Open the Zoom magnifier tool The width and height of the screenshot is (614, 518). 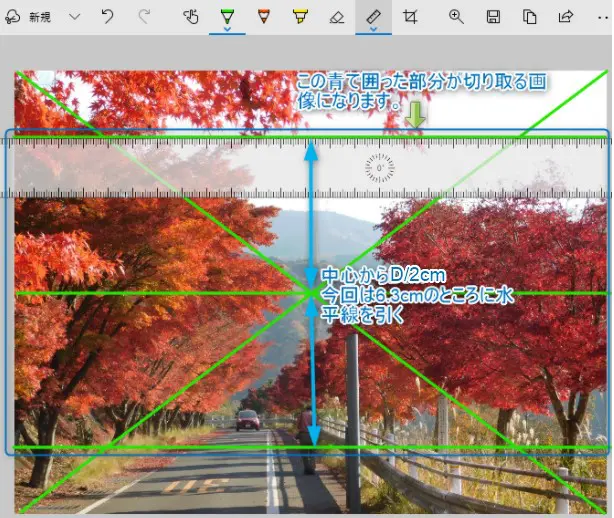456,17
